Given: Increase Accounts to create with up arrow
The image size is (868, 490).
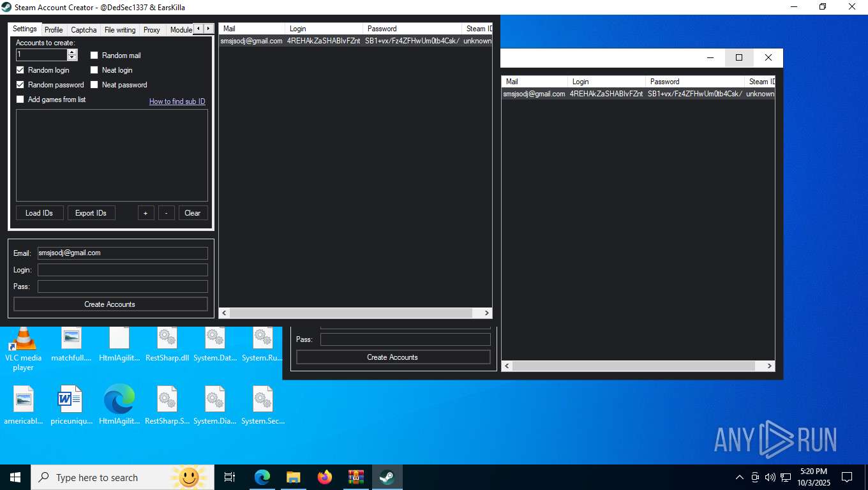Looking at the screenshot, I should [71, 52].
